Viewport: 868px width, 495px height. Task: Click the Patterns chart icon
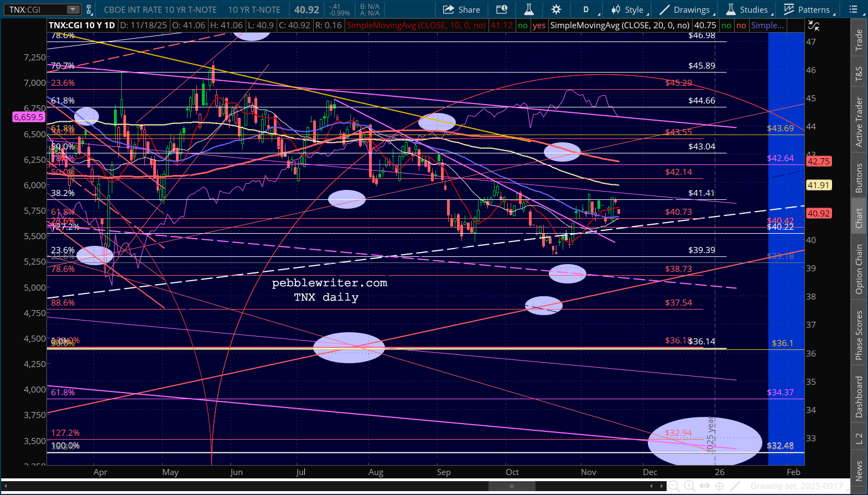click(789, 9)
